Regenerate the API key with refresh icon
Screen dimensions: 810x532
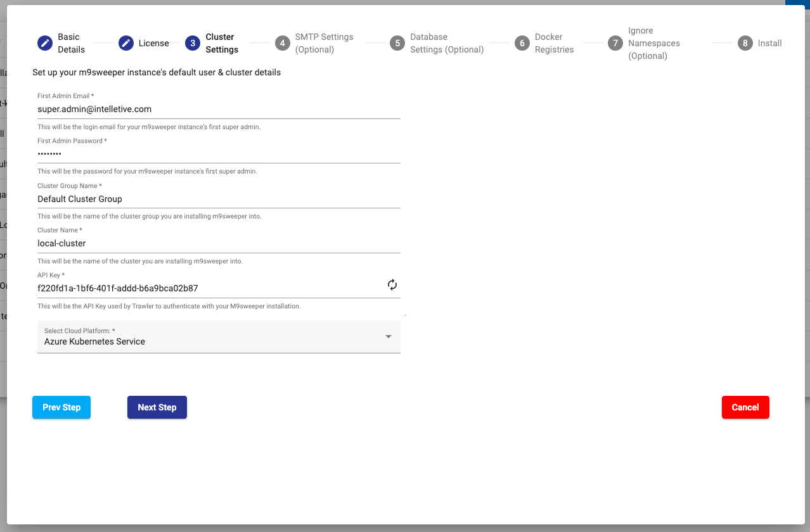click(x=392, y=285)
